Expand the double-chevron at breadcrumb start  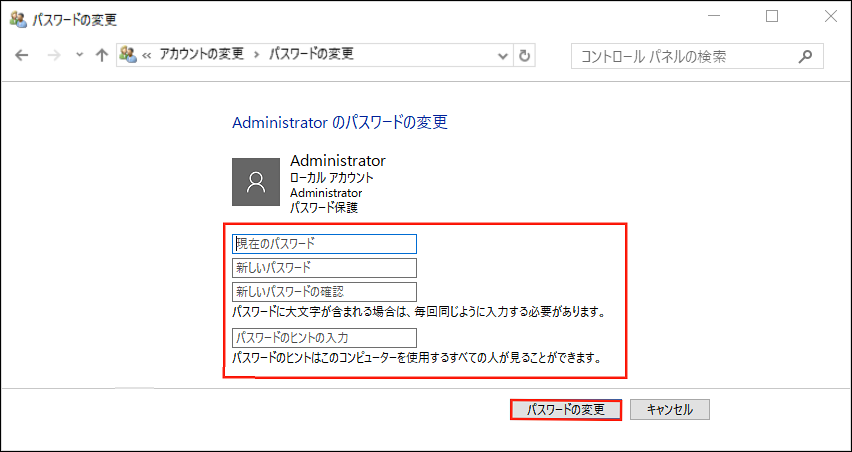click(x=147, y=55)
